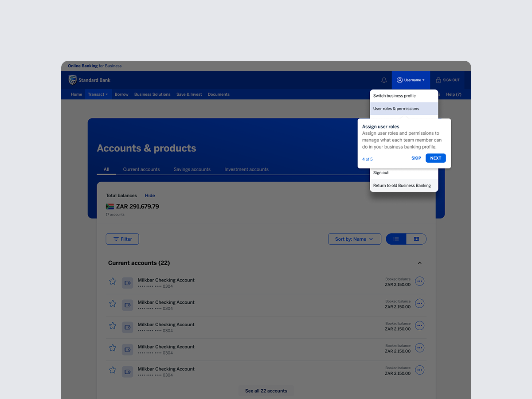Click See all 22 accounts button

tap(266, 391)
